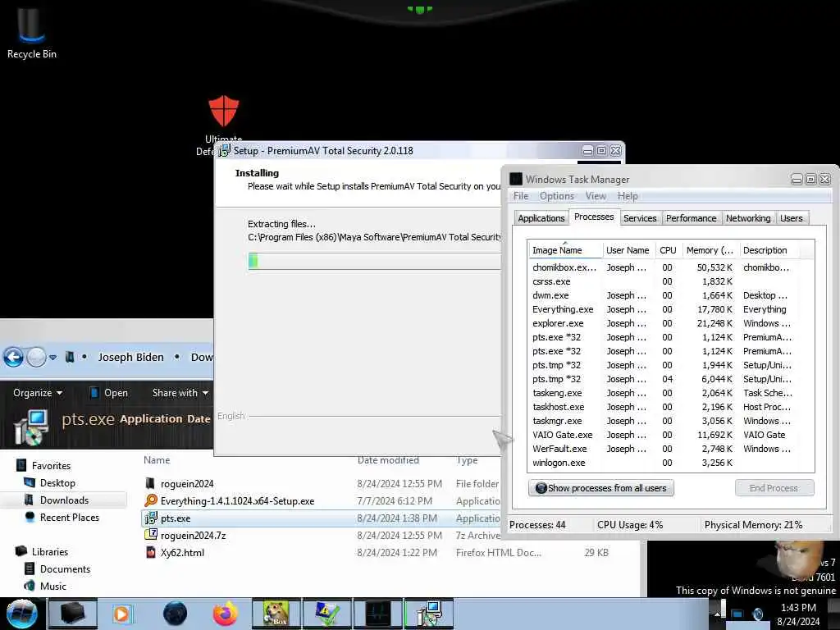The height and width of the screenshot is (630, 840).
Task: Click the Setup window title bar icon
Action: (224, 151)
